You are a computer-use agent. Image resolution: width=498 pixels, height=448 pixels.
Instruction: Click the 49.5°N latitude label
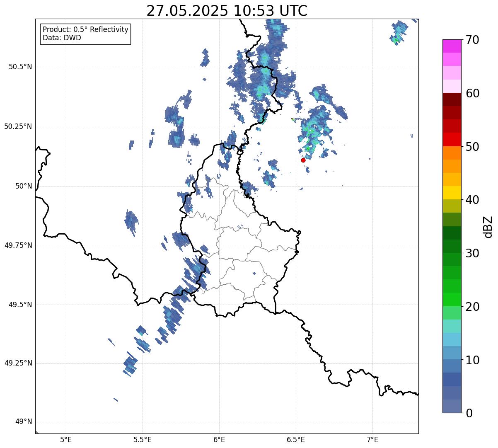[x=20, y=305]
